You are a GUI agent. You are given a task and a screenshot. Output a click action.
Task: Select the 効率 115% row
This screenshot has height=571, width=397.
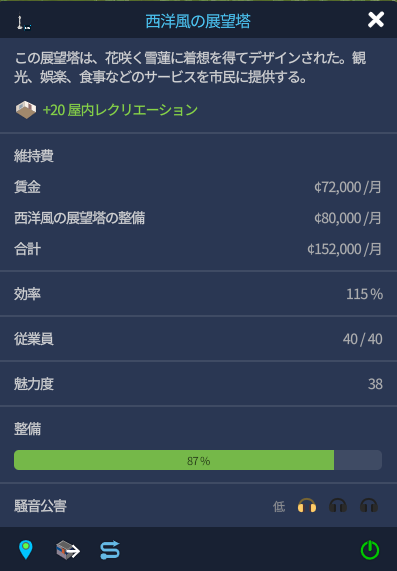(x=198, y=294)
